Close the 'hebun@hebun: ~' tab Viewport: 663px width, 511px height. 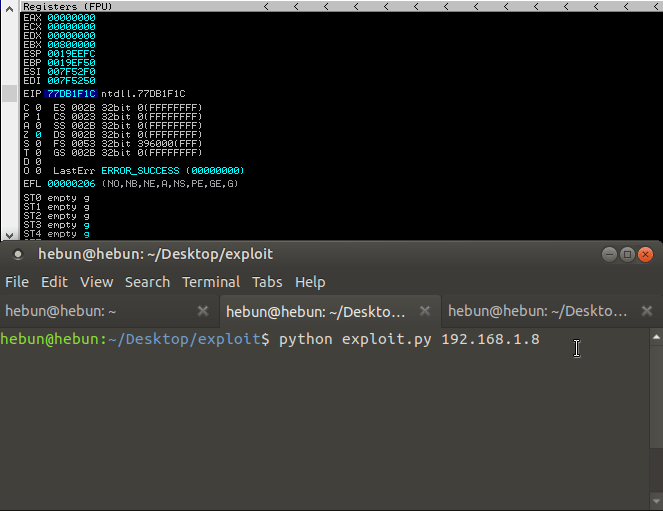(x=203, y=312)
